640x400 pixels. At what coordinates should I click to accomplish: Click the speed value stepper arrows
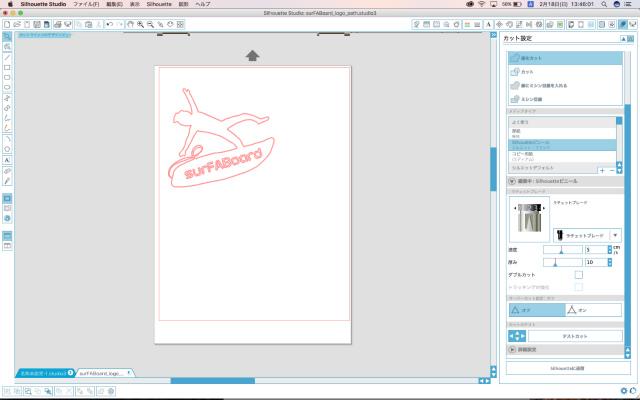pyautogui.click(x=610, y=249)
